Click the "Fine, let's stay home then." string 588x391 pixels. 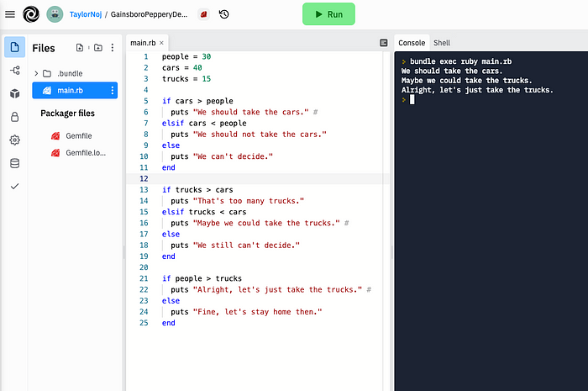258,312
